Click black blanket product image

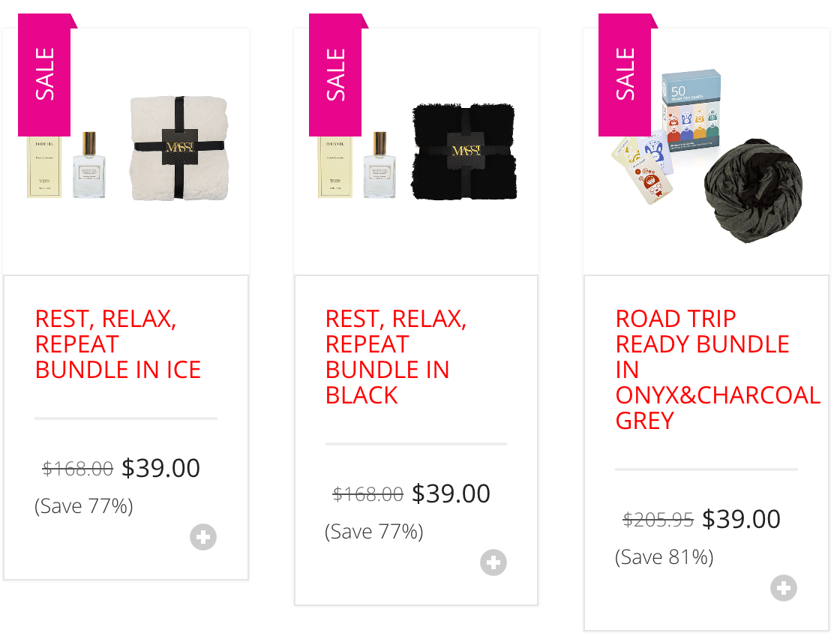(x=464, y=151)
